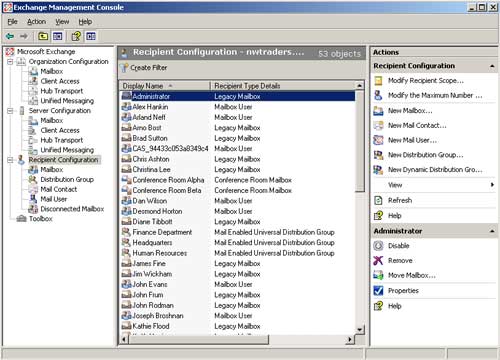Select the Brad Sutton row
Image resolution: width=500 pixels, height=360 pixels.
click(237, 138)
